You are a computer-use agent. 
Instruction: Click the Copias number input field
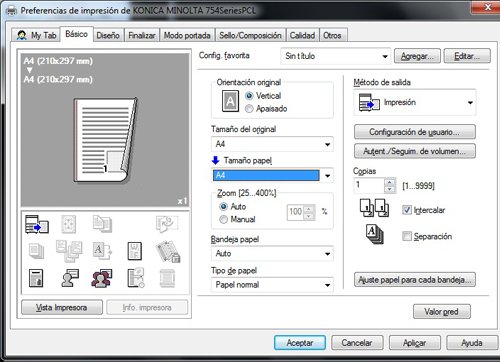369,186
